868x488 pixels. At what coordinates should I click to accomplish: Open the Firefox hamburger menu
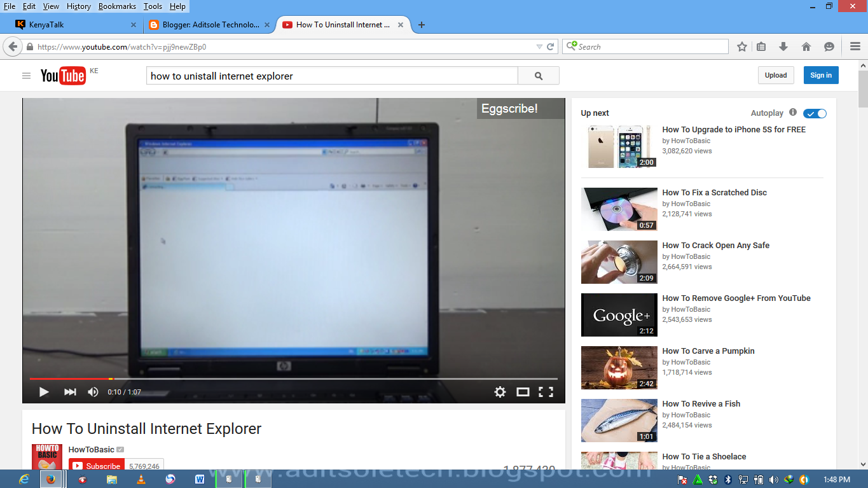pyautogui.click(x=855, y=46)
